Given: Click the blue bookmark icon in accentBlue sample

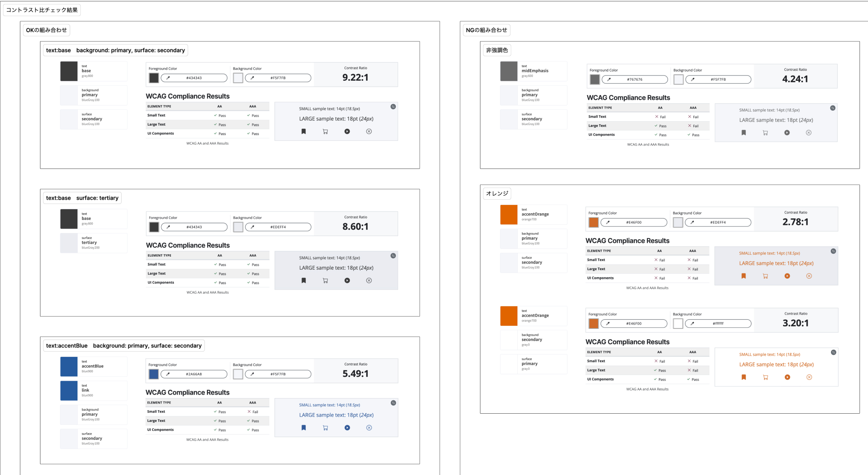Looking at the screenshot, I should (x=304, y=427).
